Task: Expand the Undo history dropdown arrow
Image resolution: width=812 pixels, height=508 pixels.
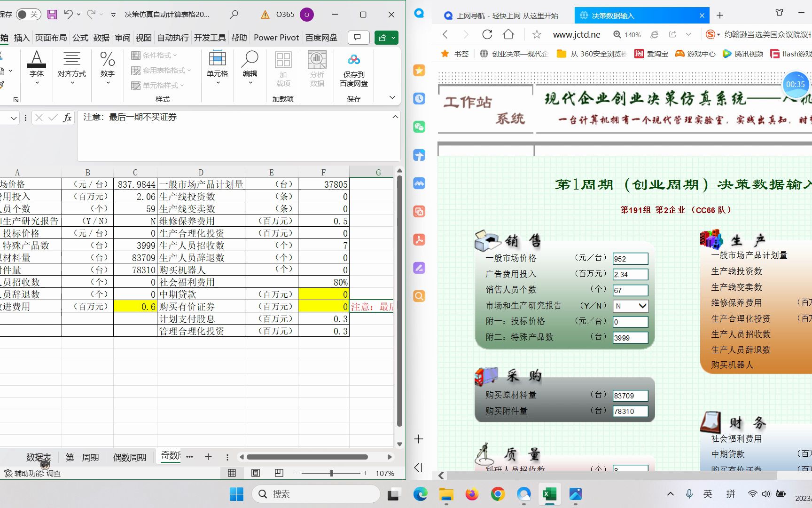Action: click(78, 15)
